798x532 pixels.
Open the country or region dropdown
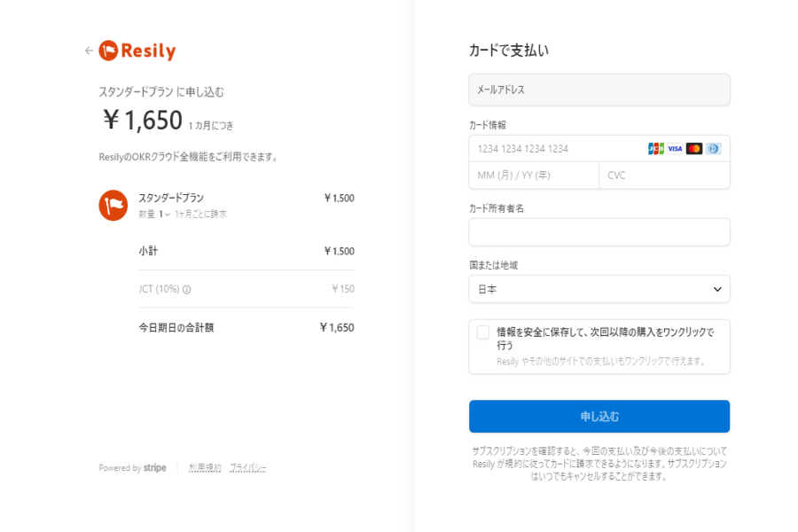[599, 289]
